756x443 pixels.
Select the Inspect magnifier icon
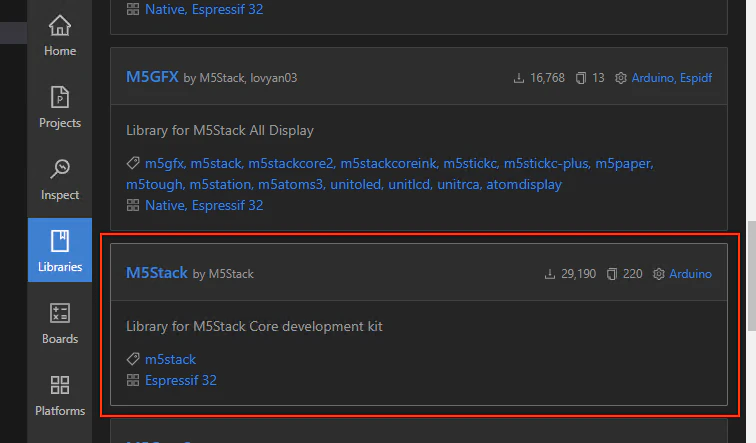coord(60,169)
